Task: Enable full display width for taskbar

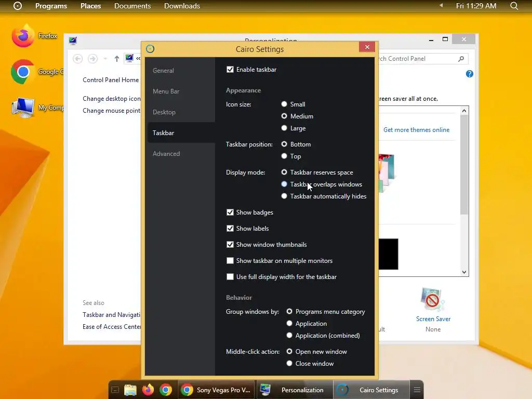Action: click(230, 277)
